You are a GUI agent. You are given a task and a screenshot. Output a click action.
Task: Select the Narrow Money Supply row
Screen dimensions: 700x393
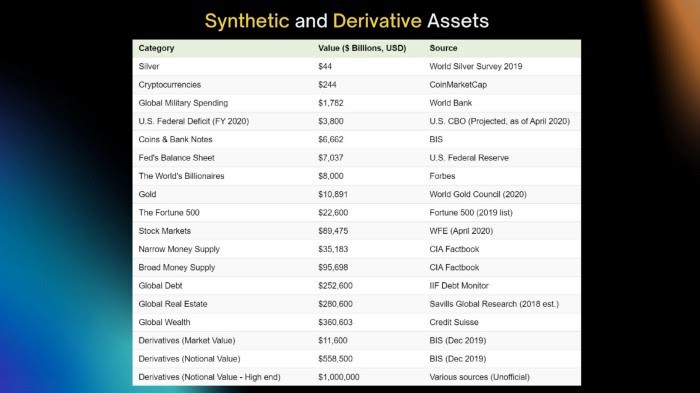tap(357, 249)
